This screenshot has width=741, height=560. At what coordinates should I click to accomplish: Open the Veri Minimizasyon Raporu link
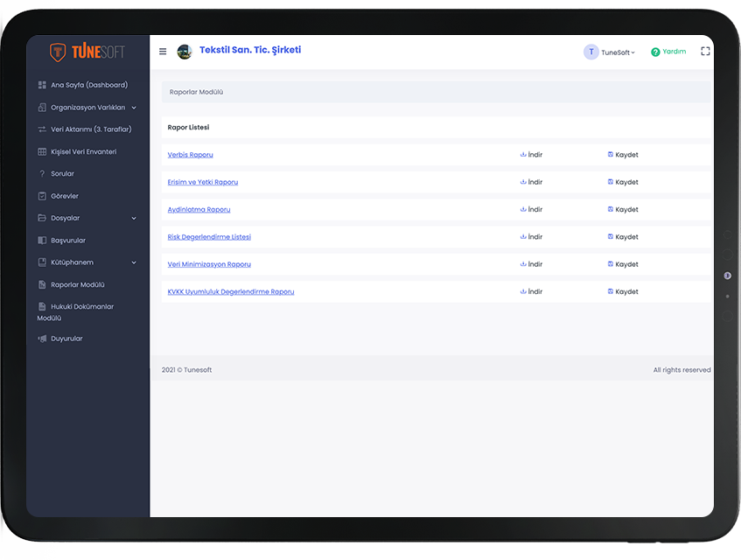click(209, 264)
